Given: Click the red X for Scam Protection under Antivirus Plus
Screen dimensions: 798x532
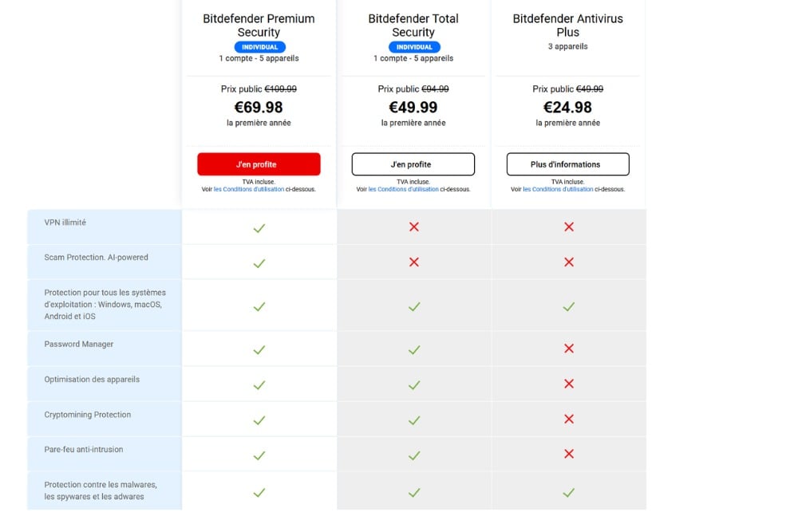Looking at the screenshot, I should tap(568, 262).
